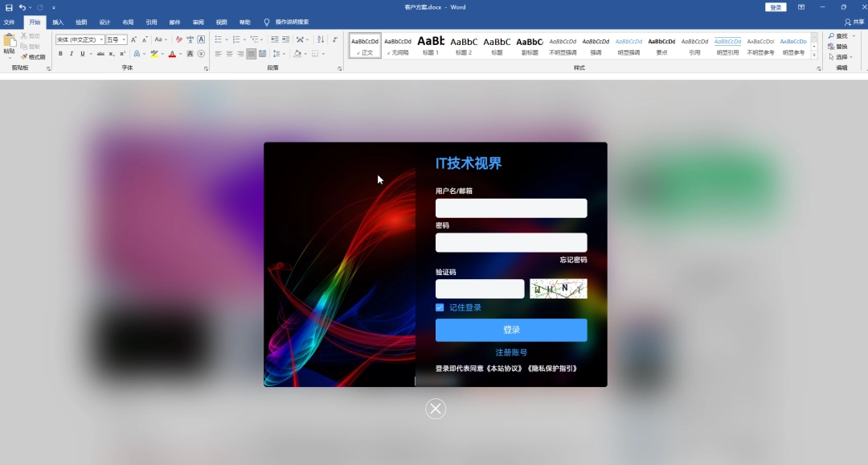Open the font name dropdown

click(x=80, y=39)
